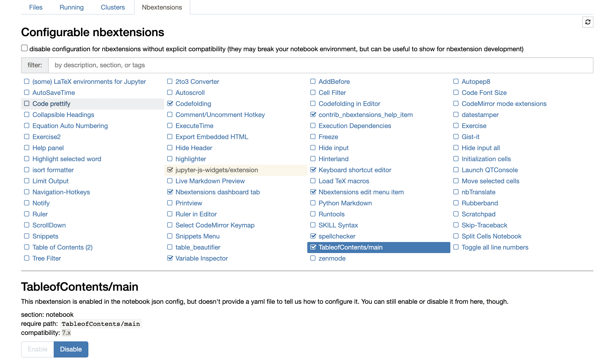Image resolution: width=607 pixels, height=364 pixels.
Task: Toggle the Variable Inspector checkbox
Action: tap(170, 258)
